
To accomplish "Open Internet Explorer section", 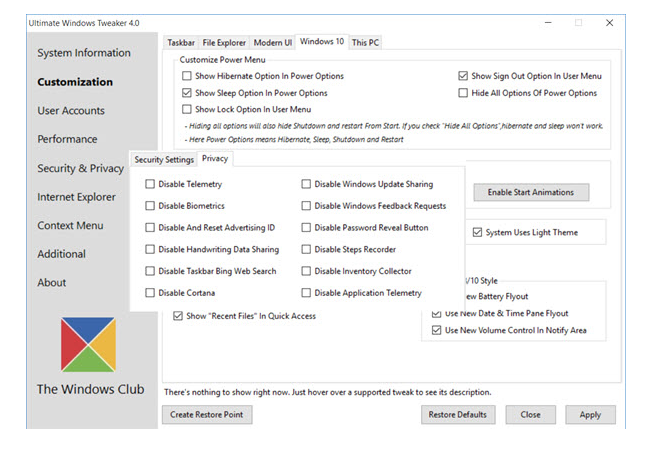I will (76, 197).
